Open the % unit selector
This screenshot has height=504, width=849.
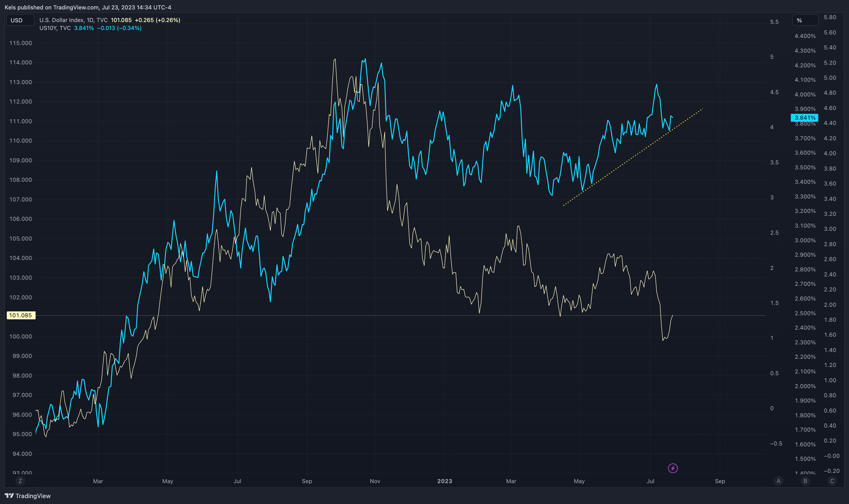805,20
